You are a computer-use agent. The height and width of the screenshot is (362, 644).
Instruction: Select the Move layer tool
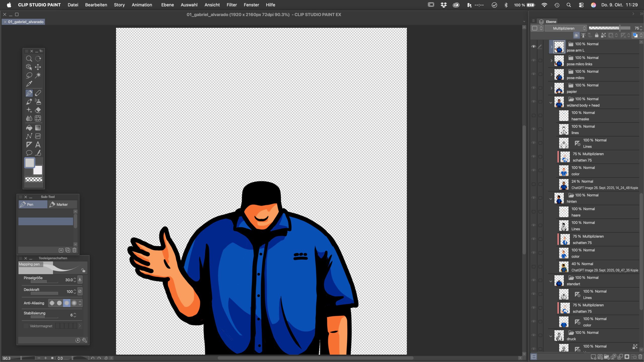click(38, 67)
